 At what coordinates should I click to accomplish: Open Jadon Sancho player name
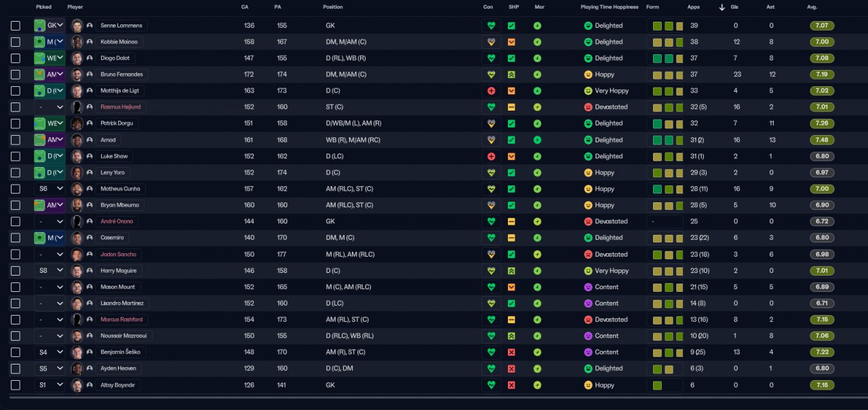[119, 255]
